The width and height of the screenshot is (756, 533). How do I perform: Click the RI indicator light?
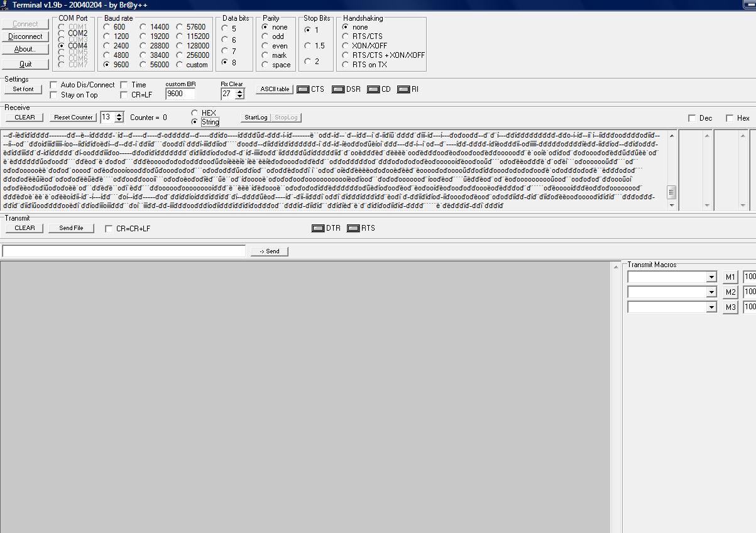403,89
